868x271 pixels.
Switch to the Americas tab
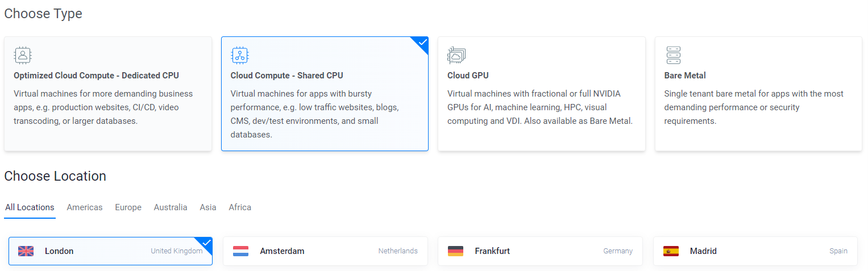[x=85, y=207]
